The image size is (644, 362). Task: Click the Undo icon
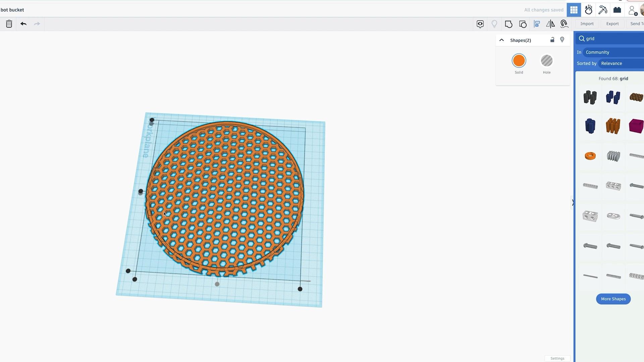(23, 24)
